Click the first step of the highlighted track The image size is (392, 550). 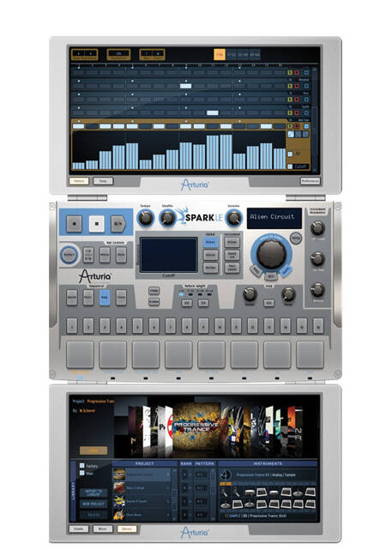pyautogui.click(x=79, y=126)
